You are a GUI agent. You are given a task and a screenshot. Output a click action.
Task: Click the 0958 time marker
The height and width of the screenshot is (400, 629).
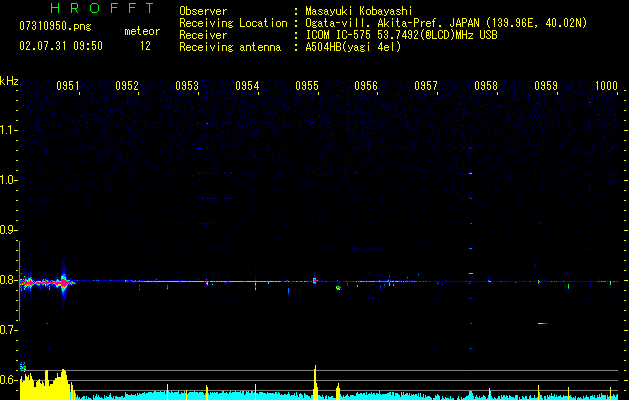coord(485,86)
